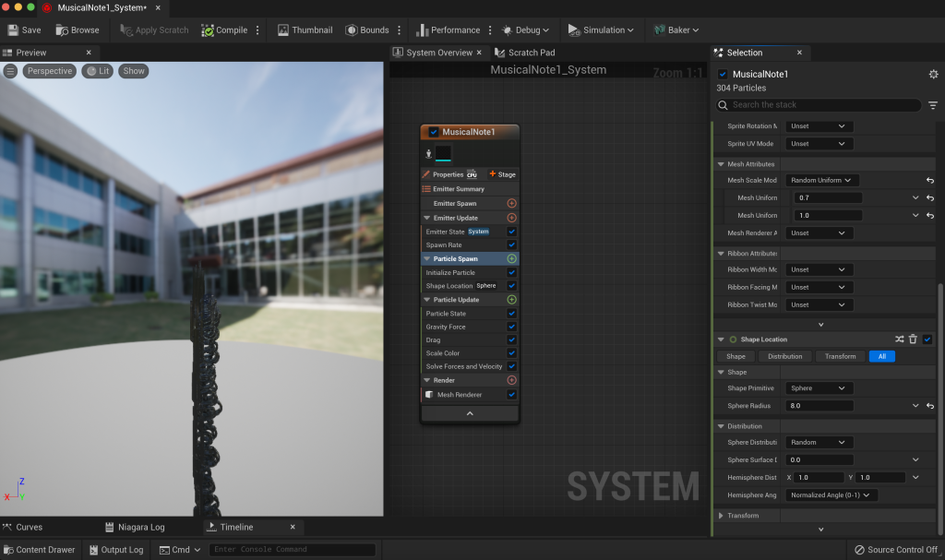
Task: Expand the Transform section
Action: (x=722, y=516)
